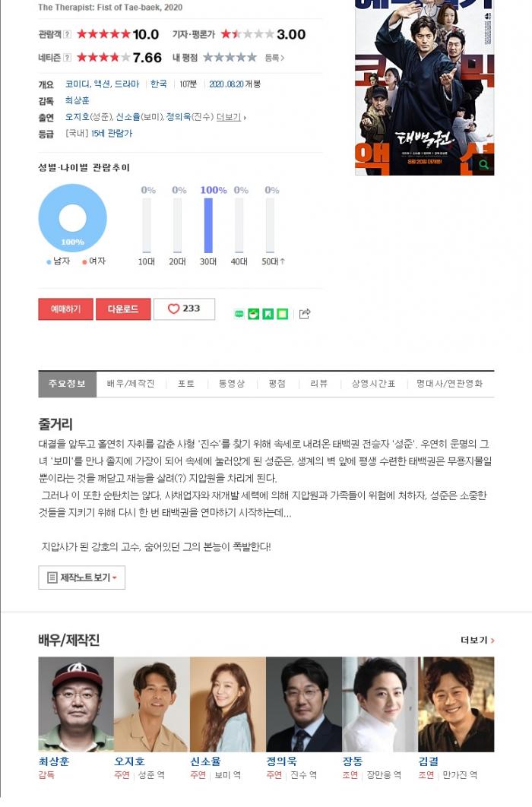This screenshot has width=532, height=807.
Task: Click the question mark beside 네티즌 rating
Action: click(68, 58)
